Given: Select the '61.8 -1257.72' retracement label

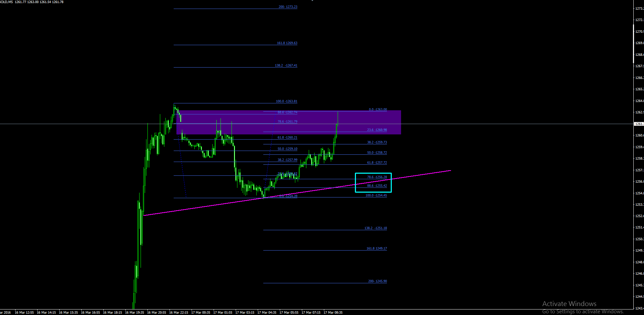Looking at the screenshot, I should (377, 163).
